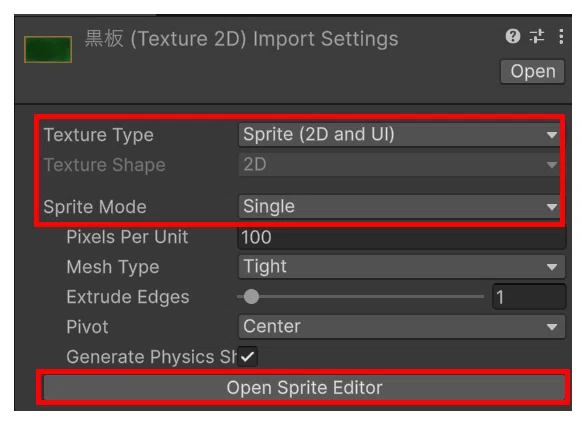This screenshot has width=586, height=421.
Task: Click the help question mark icon
Action: click(x=513, y=36)
